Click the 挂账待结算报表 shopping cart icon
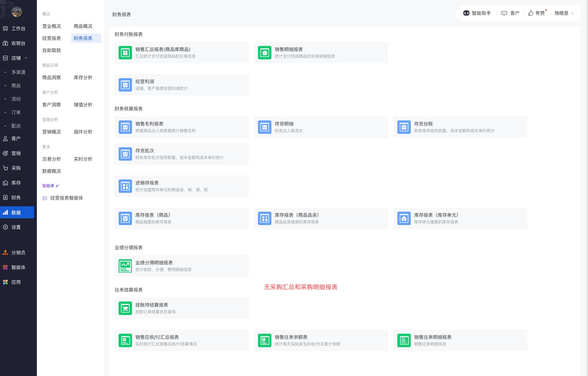The height and width of the screenshot is (376, 588). pos(125,308)
